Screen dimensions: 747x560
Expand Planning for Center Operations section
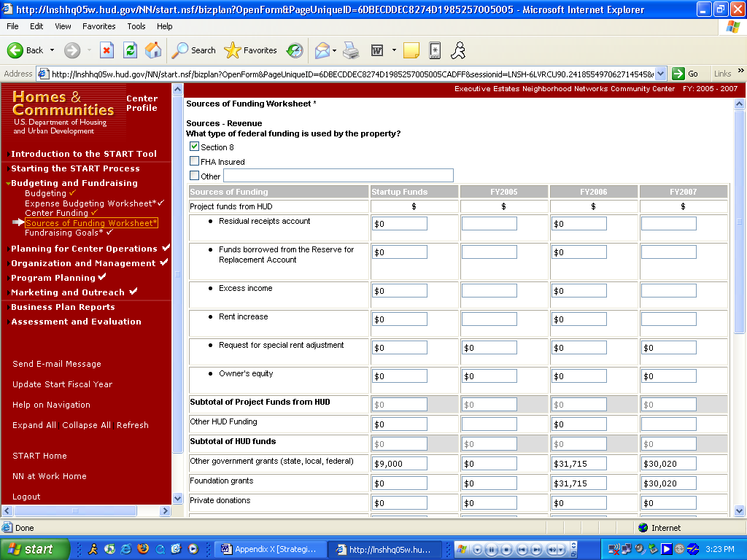point(84,249)
